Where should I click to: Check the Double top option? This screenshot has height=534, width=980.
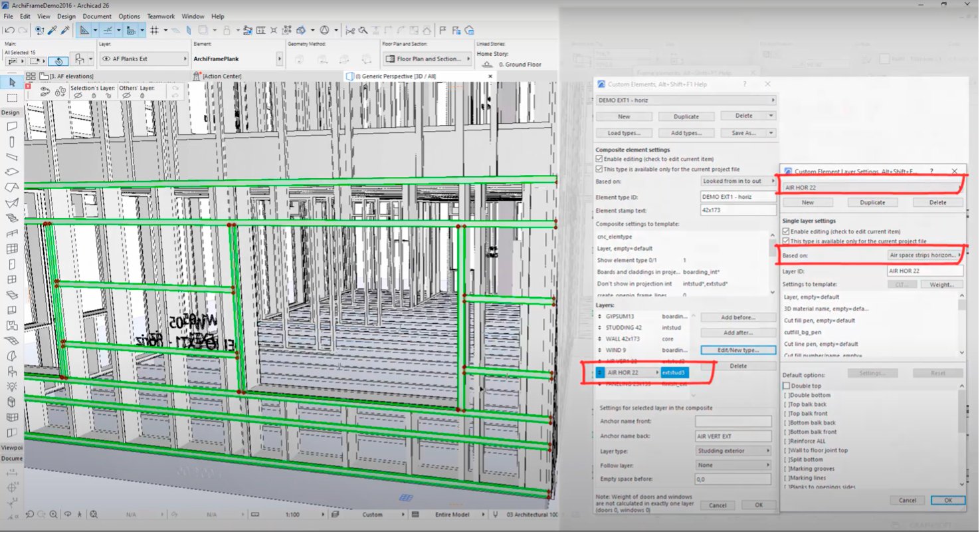[786, 386]
